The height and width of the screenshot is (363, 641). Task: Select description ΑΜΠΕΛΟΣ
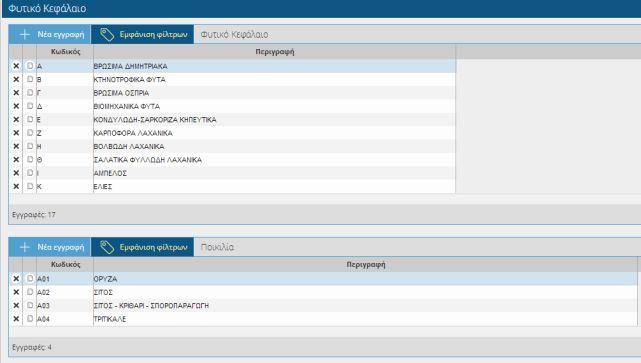pyautogui.click(x=110, y=173)
